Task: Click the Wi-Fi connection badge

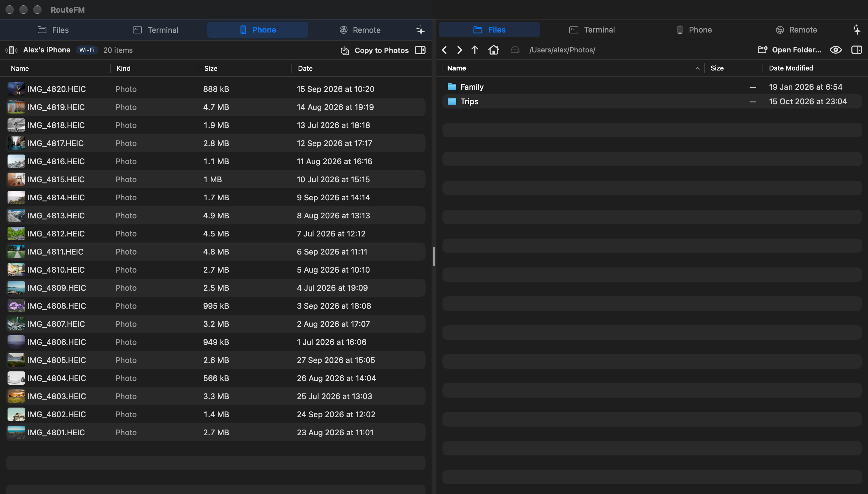Action: click(x=86, y=50)
